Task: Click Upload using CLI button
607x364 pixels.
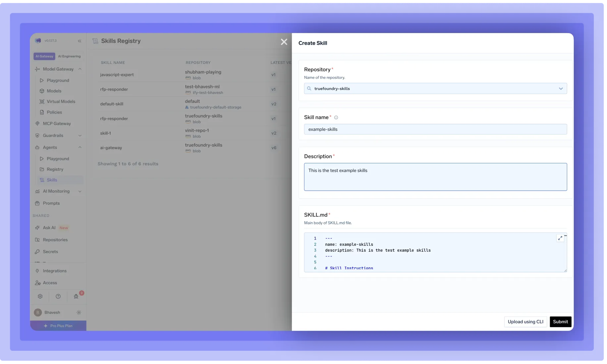Action: pyautogui.click(x=525, y=322)
